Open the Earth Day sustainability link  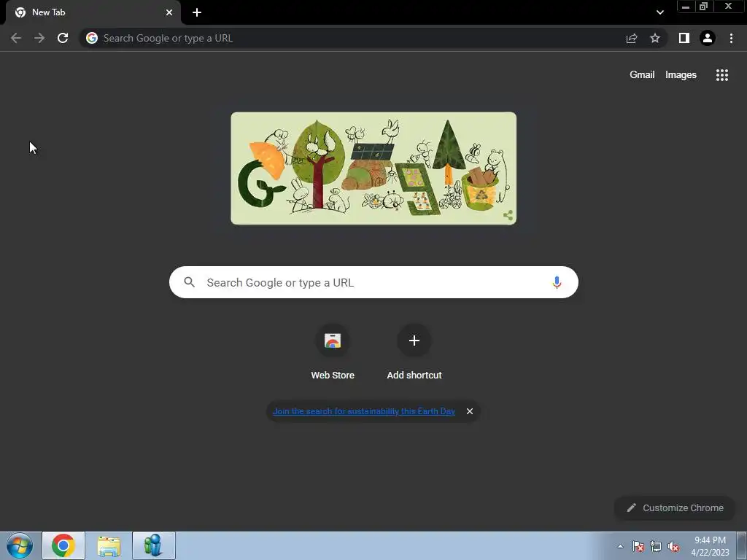click(363, 411)
